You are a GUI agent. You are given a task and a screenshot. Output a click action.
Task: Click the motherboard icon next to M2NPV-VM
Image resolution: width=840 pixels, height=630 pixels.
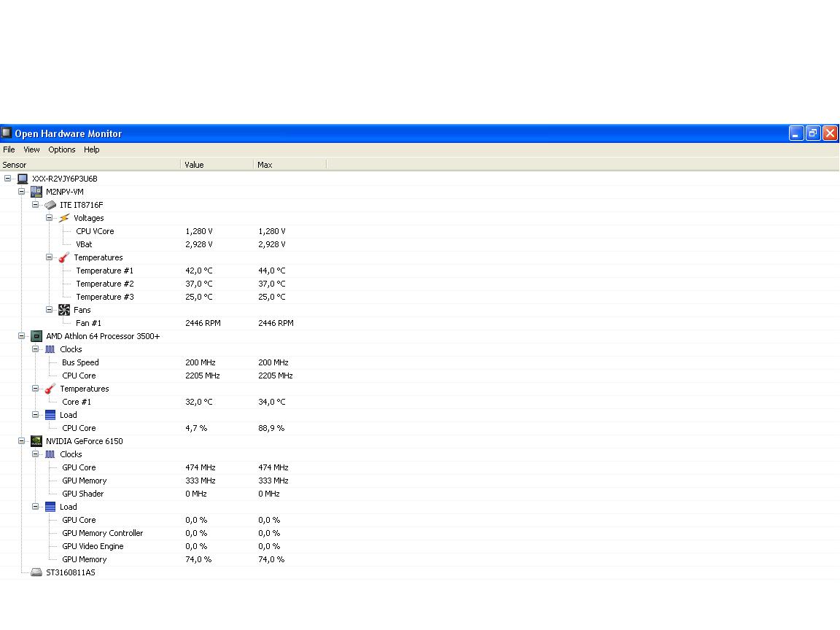pos(36,192)
